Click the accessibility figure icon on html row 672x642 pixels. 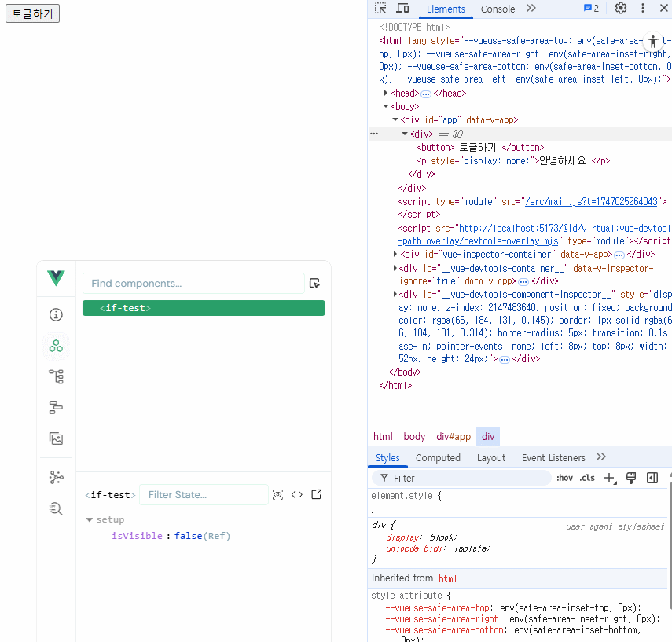tap(652, 42)
